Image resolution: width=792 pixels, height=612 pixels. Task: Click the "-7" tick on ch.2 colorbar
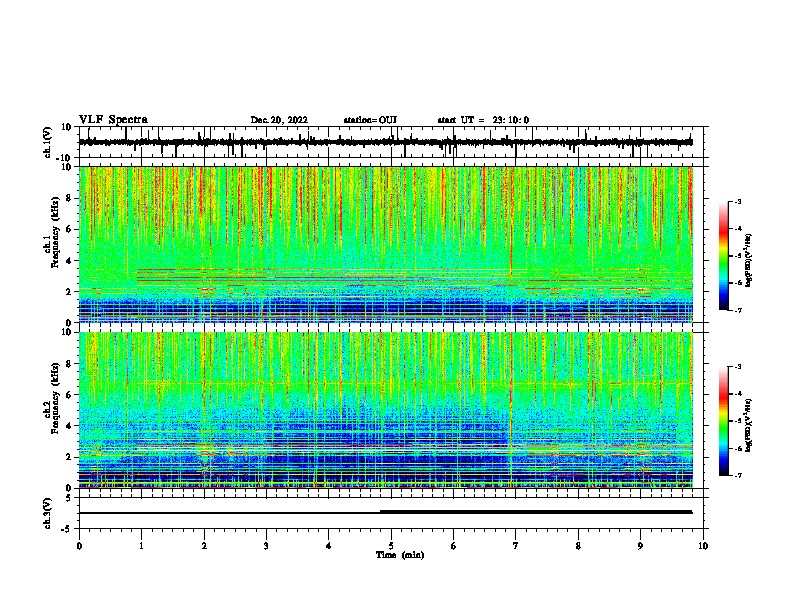[x=737, y=475]
